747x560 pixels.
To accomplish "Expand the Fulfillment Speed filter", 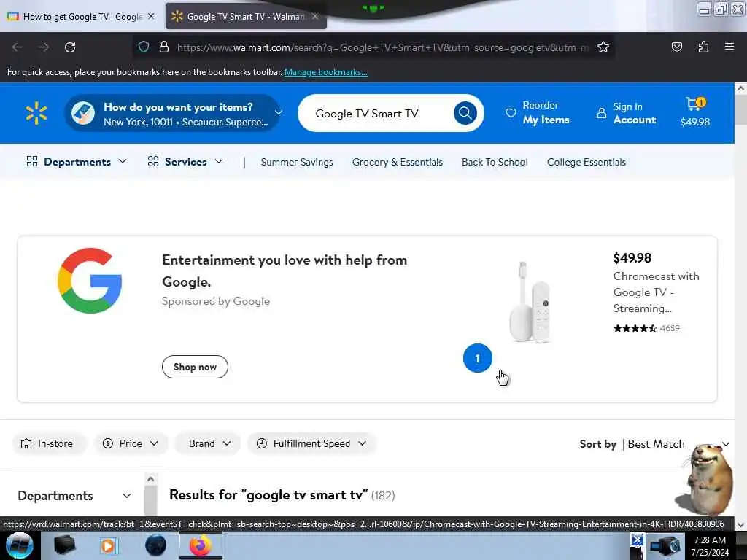I will tap(311, 443).
